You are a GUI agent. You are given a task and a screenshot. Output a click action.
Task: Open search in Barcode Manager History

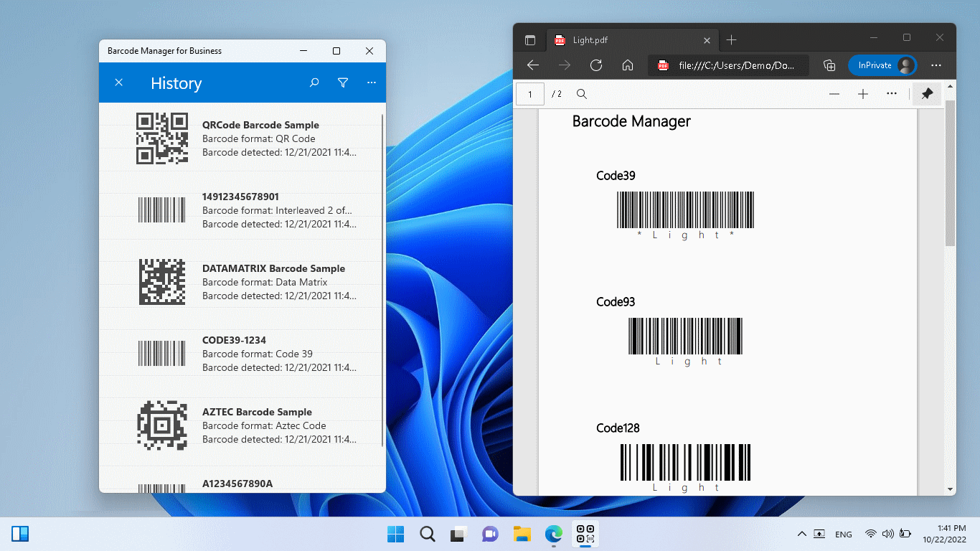click(x=314, y=83)
